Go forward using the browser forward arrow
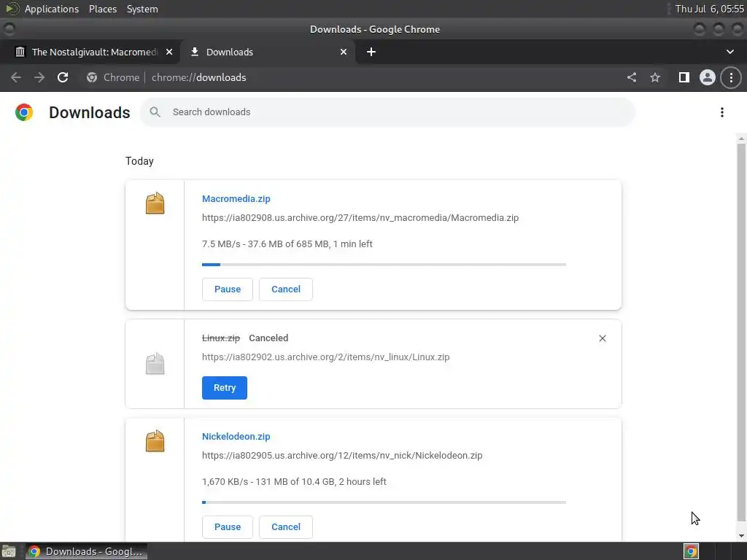Viewport: 747px width, 560px height. [39, 77]
